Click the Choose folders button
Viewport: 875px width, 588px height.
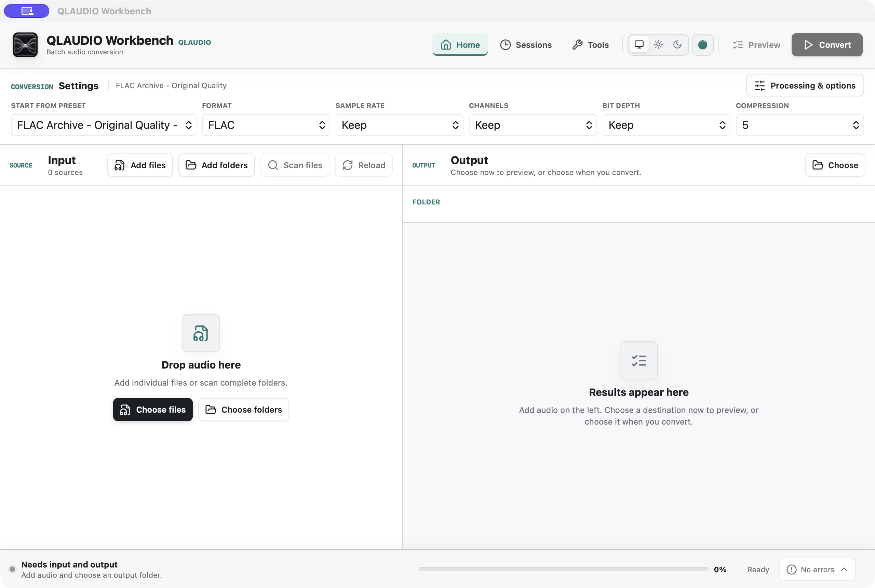click(243, 410)
